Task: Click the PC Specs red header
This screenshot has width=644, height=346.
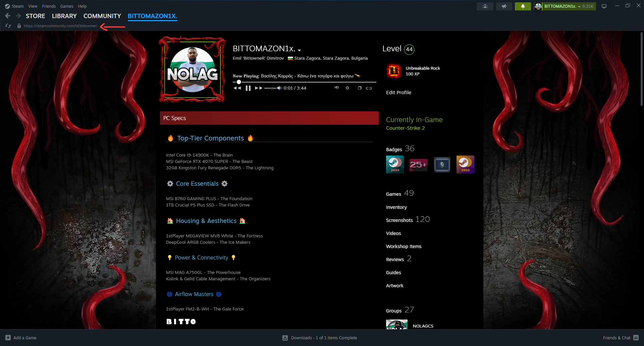Action: tap(269, 118)
